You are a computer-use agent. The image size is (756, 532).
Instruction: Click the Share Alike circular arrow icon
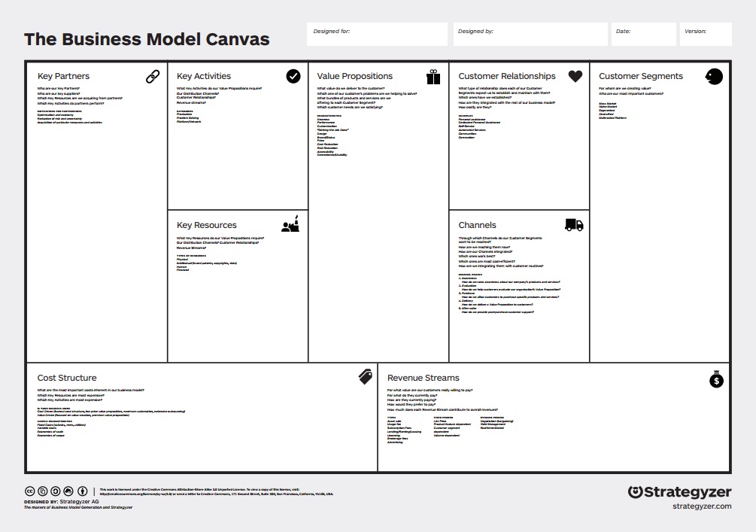coord(56,491)
